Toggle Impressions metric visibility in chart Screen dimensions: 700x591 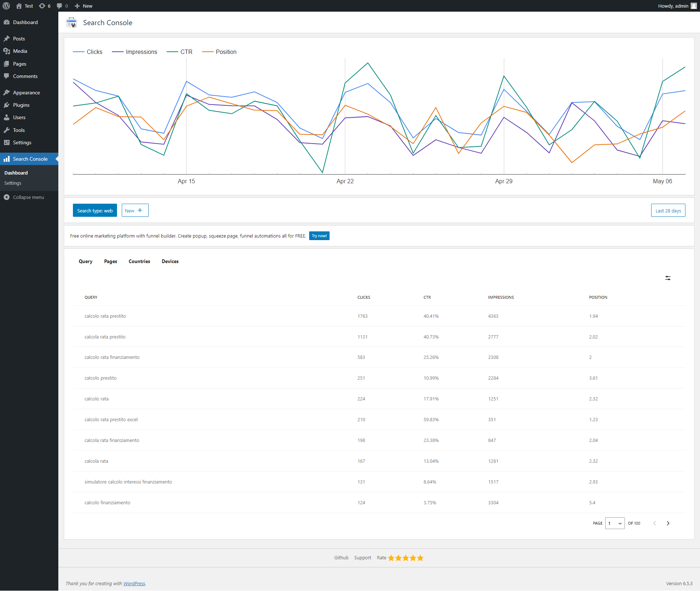point(141,52)
